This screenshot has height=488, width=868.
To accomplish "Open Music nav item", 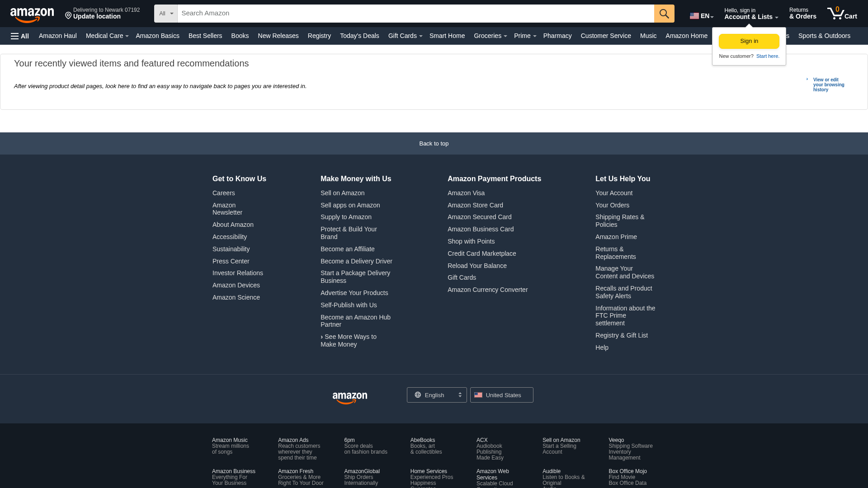I will pos(648,36).
